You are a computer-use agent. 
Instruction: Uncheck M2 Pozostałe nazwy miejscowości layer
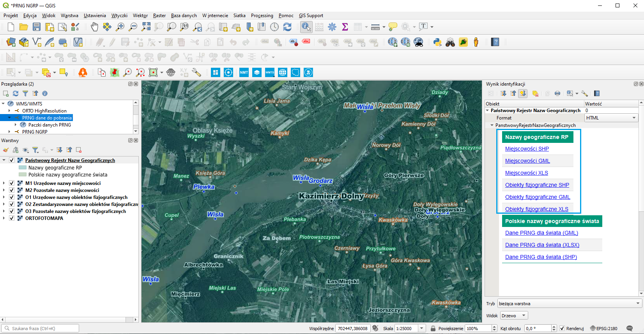pyautogui.click(x=12, y=190)
